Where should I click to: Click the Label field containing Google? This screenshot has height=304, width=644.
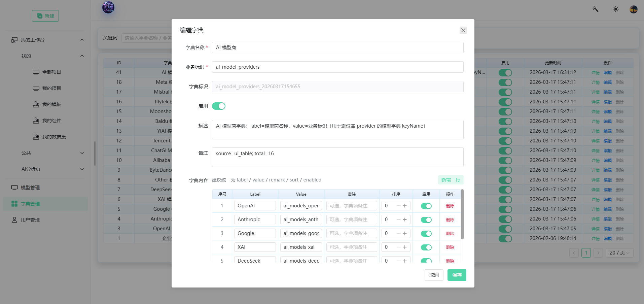[x=255, y=233]
